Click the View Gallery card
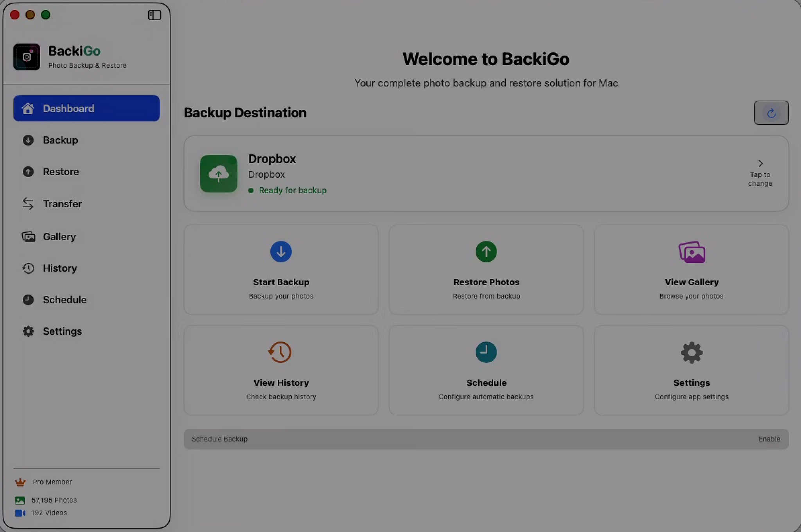This screenshot has width=801, height=532. coord(691,270)
